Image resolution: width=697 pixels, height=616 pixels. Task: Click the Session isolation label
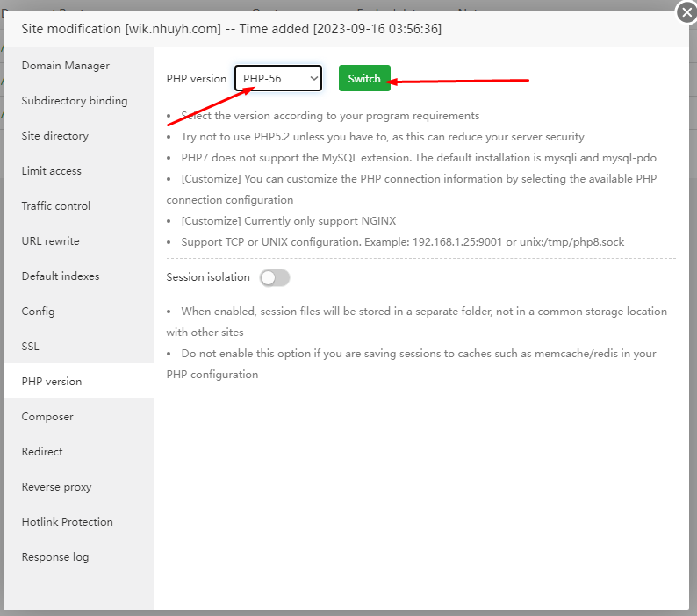(x=208, y=277)
